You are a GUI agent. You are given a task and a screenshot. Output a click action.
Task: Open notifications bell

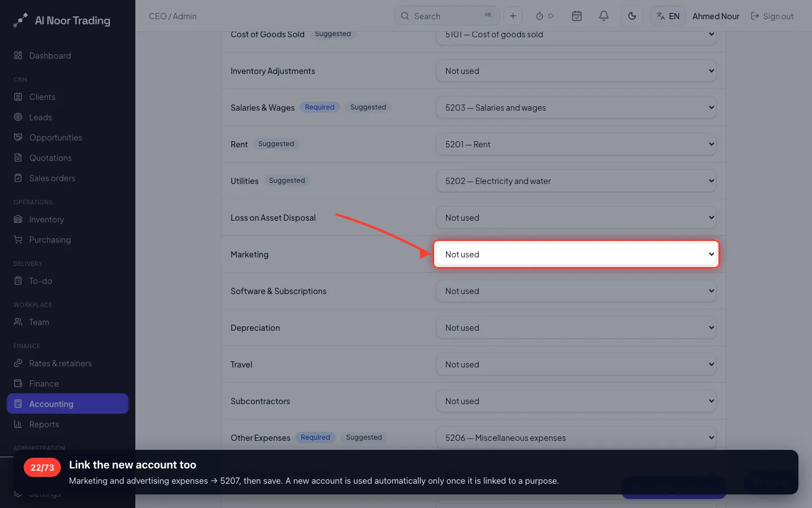coord(604,16)
